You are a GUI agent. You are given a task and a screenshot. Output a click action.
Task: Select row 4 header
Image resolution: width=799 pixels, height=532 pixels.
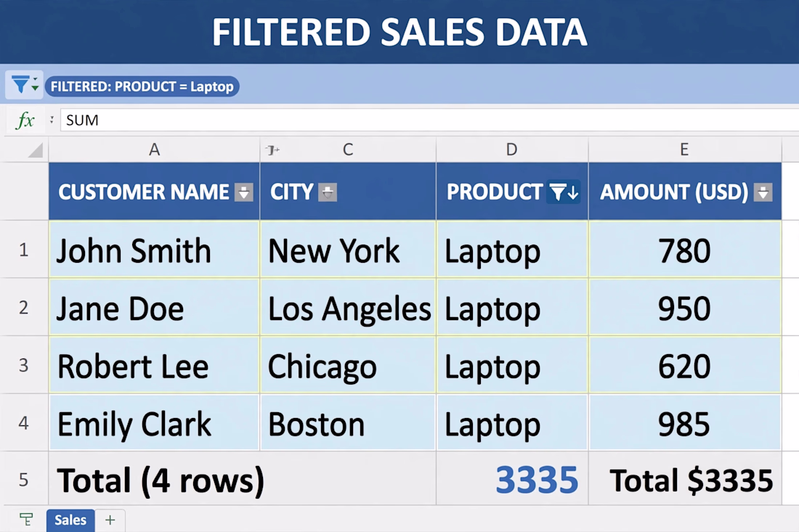click(24, 422)
